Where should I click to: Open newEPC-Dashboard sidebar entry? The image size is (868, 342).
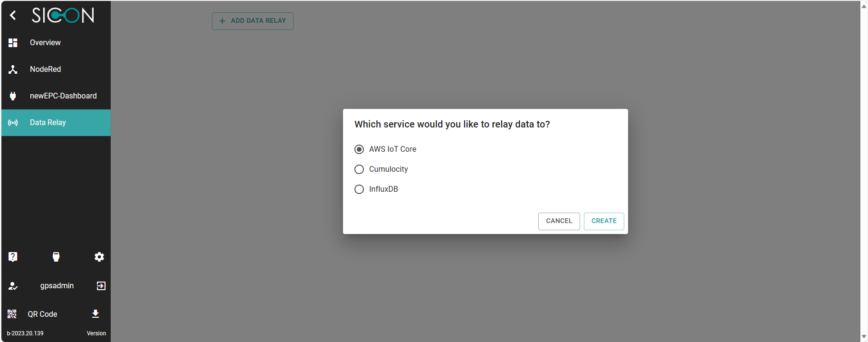63,96
